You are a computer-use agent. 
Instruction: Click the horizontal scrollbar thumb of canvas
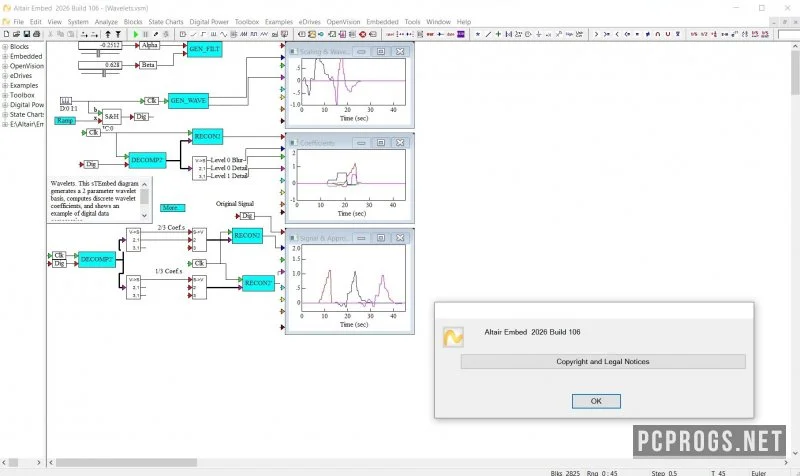click(127, 462)
